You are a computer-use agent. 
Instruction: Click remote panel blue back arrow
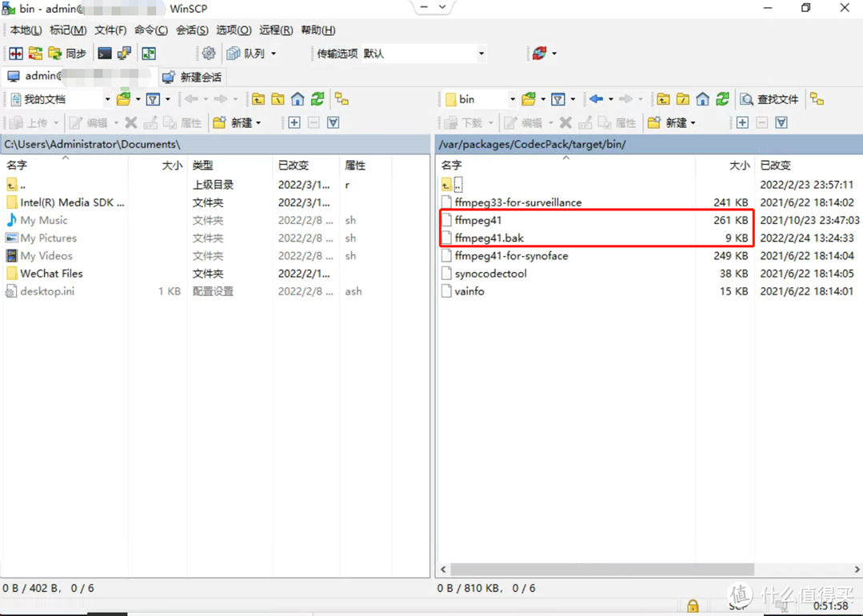point(596,99)
